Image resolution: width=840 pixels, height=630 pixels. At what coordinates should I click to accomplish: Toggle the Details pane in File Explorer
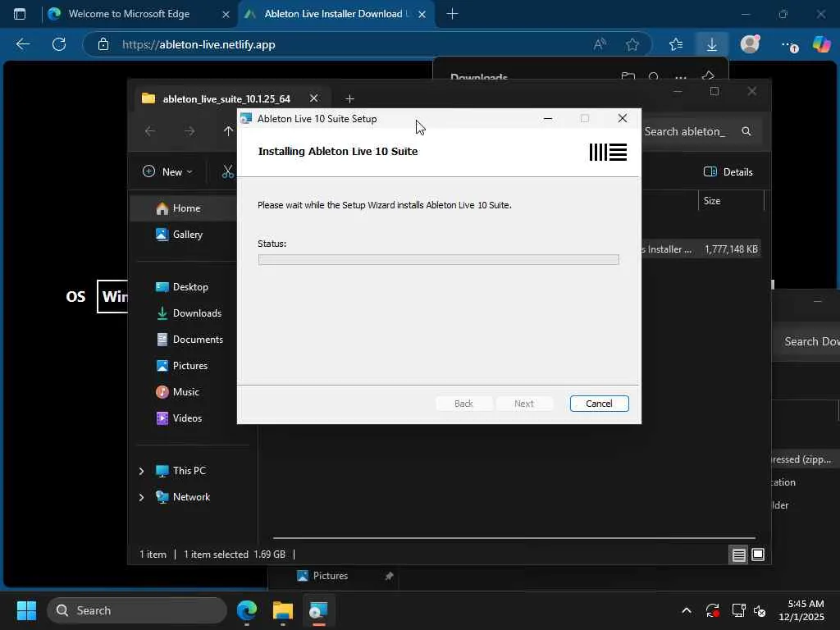coord(728,171)
